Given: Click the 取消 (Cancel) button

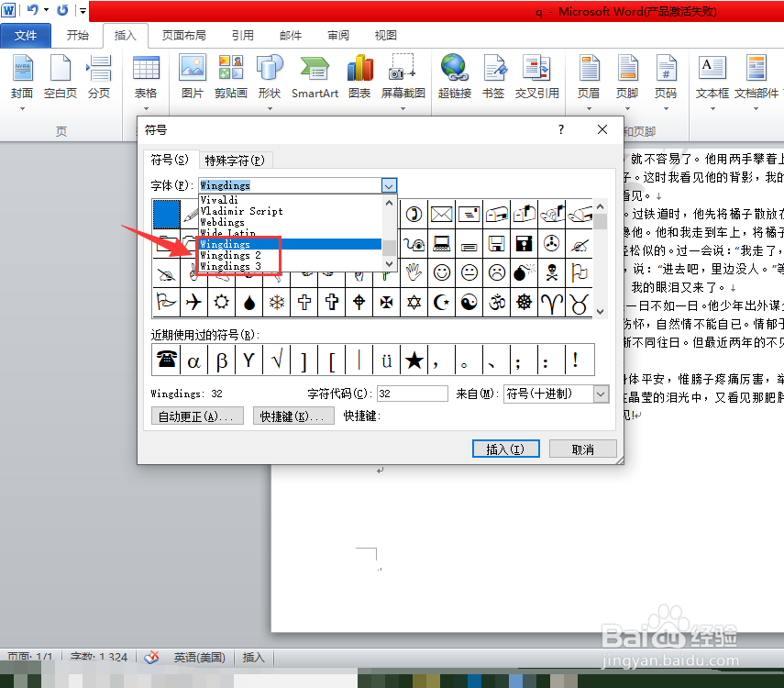Looking at the screenshot, I should coord(582,449).
